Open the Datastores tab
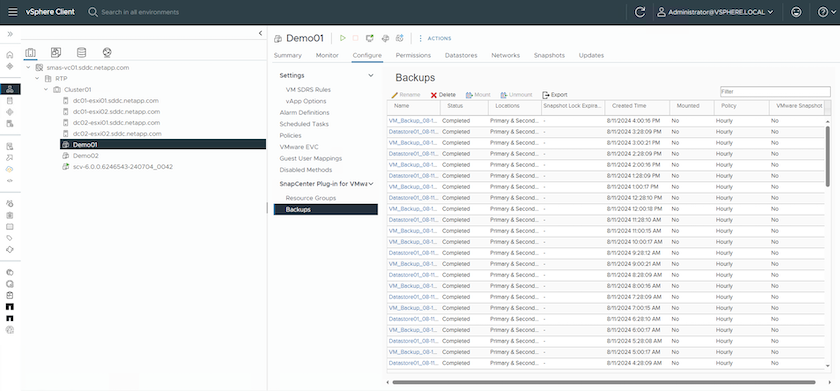The image size is (840, 391). point(461,55)
